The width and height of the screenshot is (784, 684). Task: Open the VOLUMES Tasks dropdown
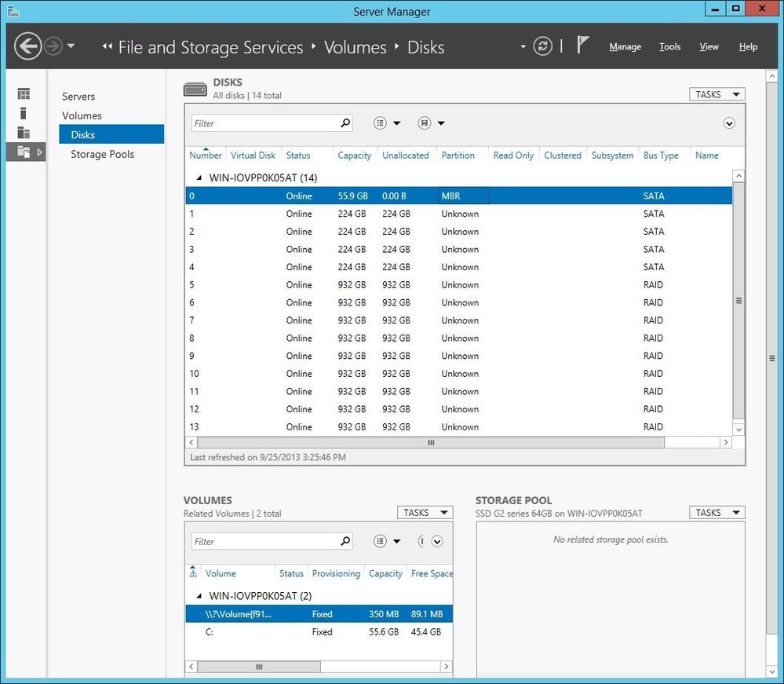click(425, 512)
